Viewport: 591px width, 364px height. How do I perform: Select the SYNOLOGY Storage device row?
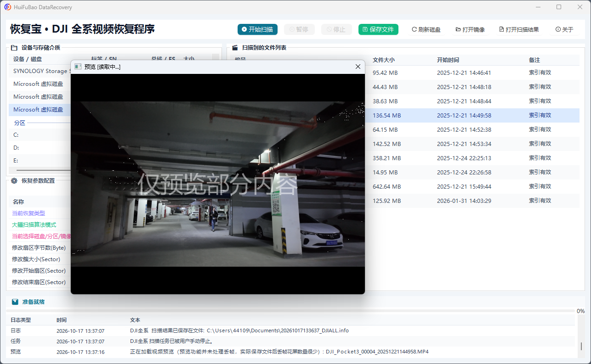pyautogui.click(x=40, y=71)
